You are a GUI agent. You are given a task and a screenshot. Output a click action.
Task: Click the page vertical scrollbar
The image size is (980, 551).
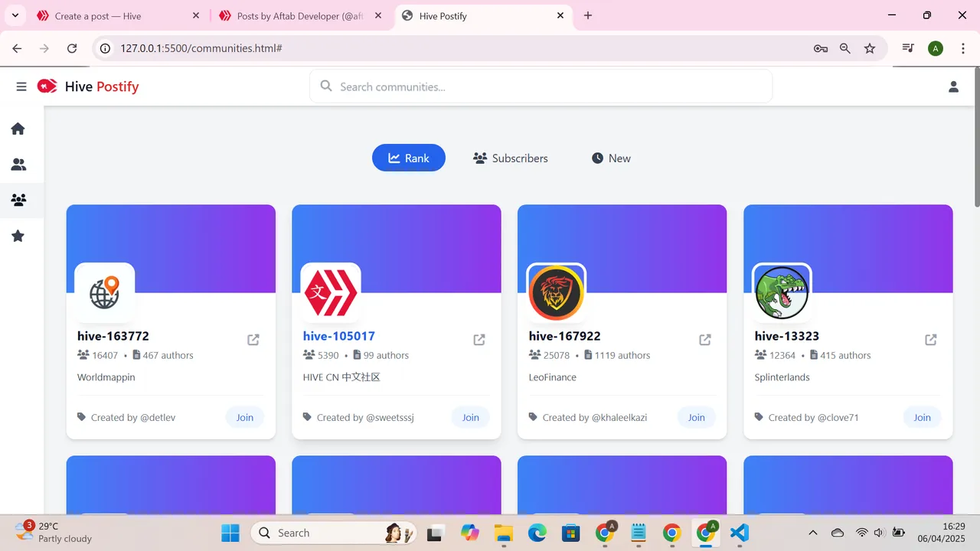coord(976,137)
